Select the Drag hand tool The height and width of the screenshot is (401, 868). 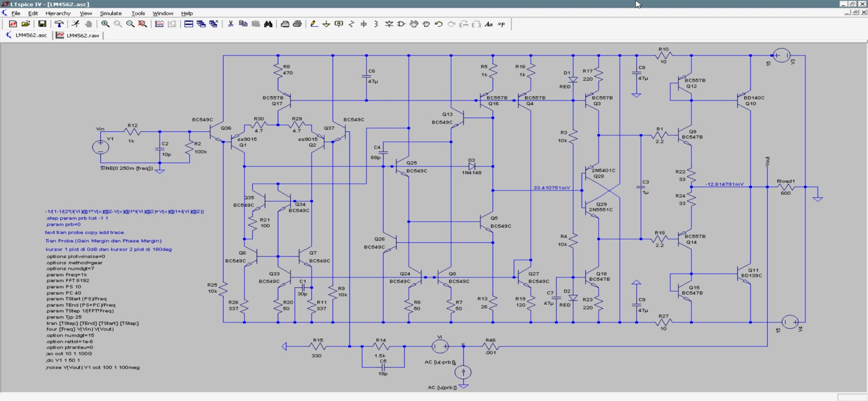[x=426, y=24]
